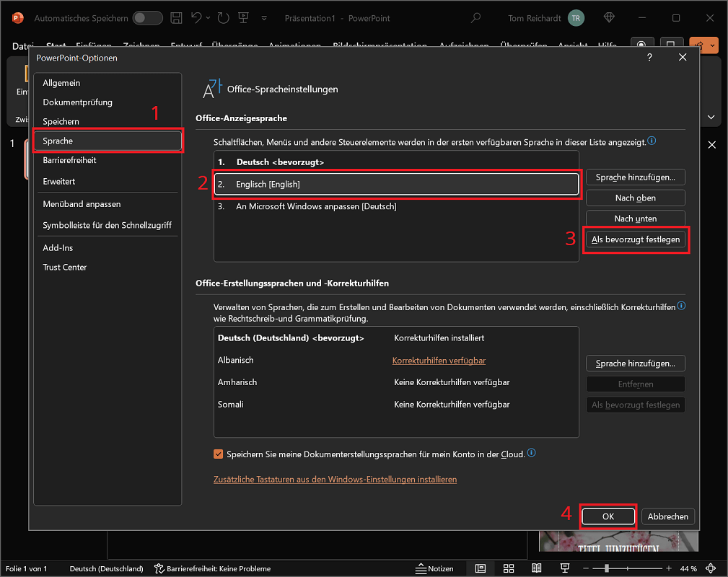Click the Abbrechen button
Image resolution: width=728 pixels, height=577 pixels.
tap(667, 516)
